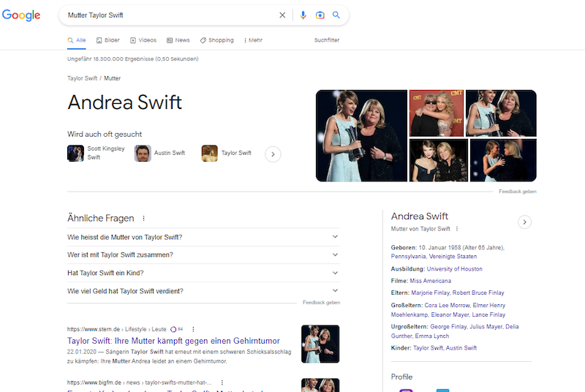Click the Taylor Swift link under Kinder

point(429,347)
